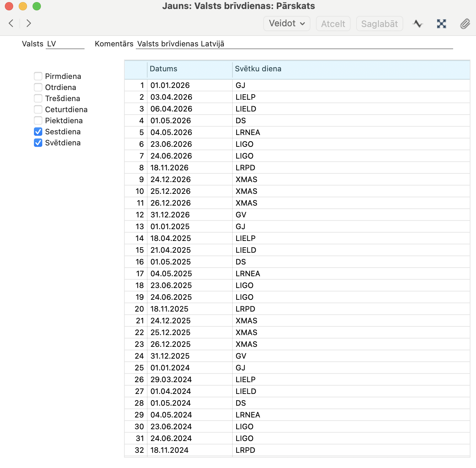Image resolution: width=476 pixels, height=468 pixels.
Task: Click the Saglabāt button
Action: pyautogui.click(x=379, y=24)
